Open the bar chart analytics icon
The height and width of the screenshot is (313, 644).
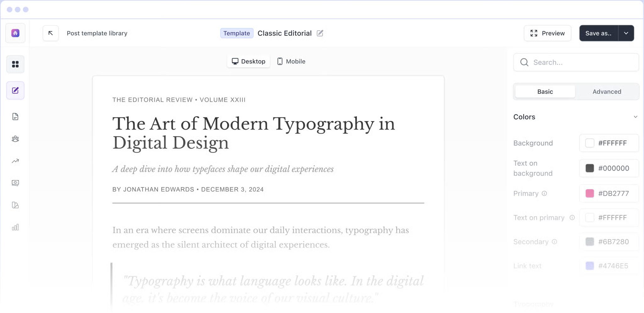point(15,227)
